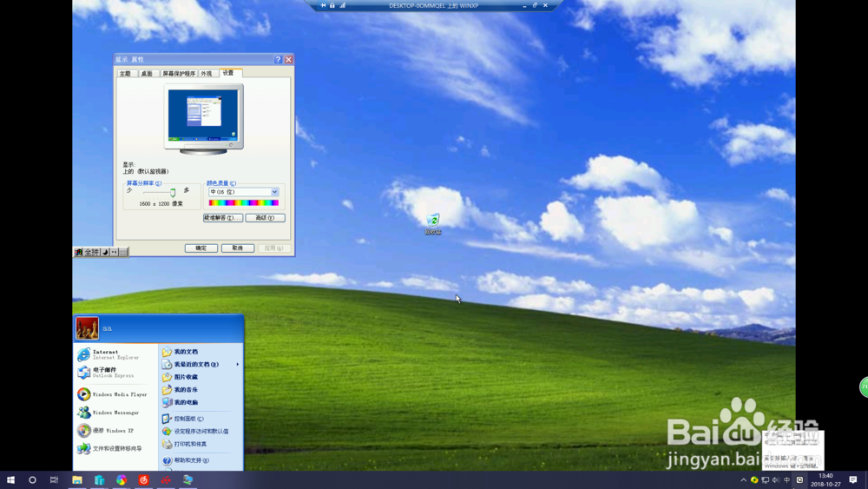Screen dimensions: 868x489
Task: Click the help question mark in 显示属性 title bar
Action: tap(278, 59)
